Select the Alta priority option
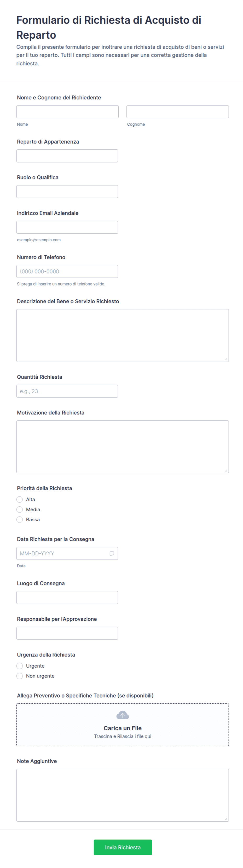Viewport: 243px width, 868px height. (x=20, y=499)
